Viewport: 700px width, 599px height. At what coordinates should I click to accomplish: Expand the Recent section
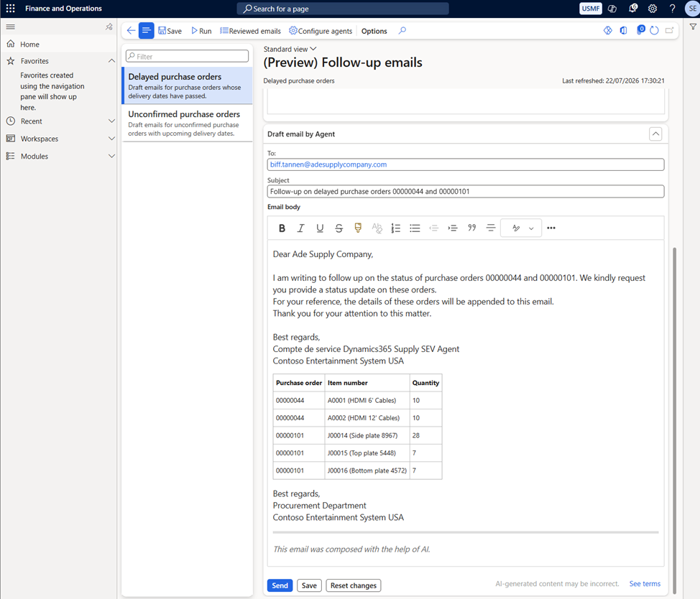(111, 121)
